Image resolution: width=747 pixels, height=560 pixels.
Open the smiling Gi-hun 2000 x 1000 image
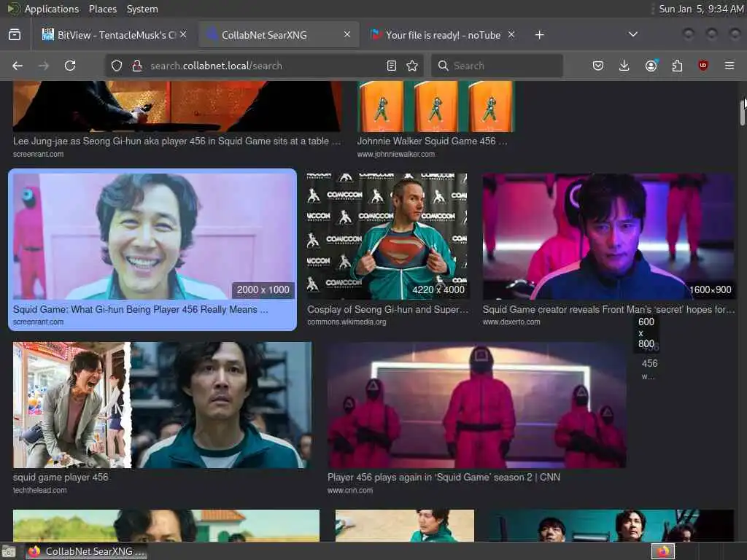click(153, 236)
